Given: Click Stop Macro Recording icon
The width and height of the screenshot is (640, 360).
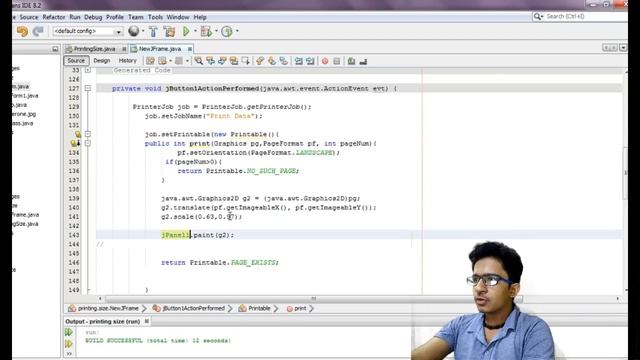Looking at the screenshot, I should [x=337, y=61].
